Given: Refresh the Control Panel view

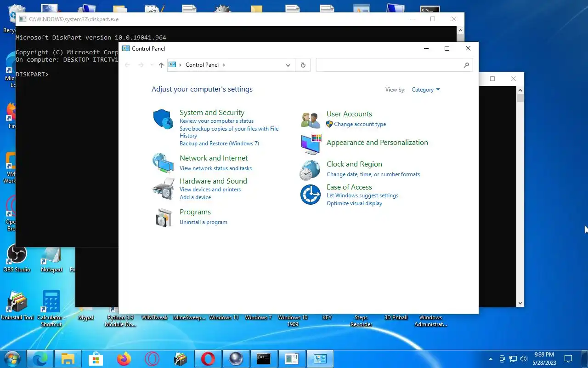Looking at the screenshot, I should [303, 65].
